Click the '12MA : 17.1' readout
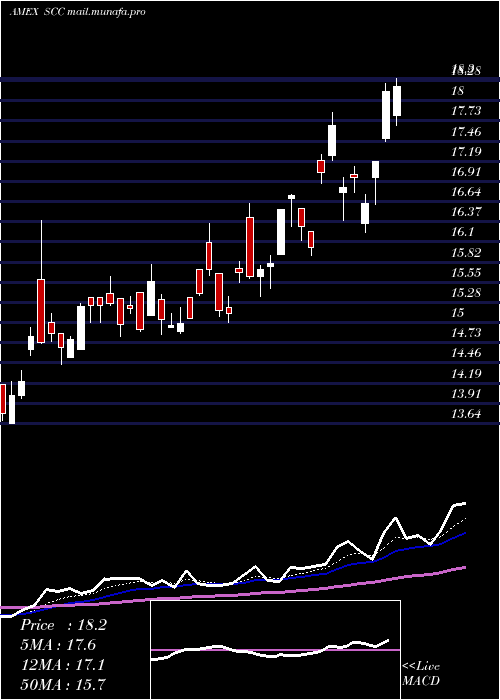Image resolution: width=500 pixels, height=700 pixels. coord(62,665)
